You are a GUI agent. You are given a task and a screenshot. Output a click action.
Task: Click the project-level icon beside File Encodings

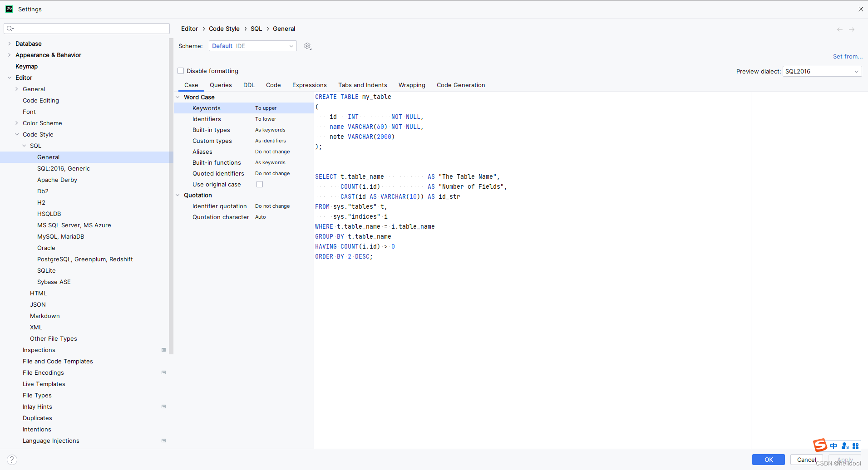click(163, 372)
